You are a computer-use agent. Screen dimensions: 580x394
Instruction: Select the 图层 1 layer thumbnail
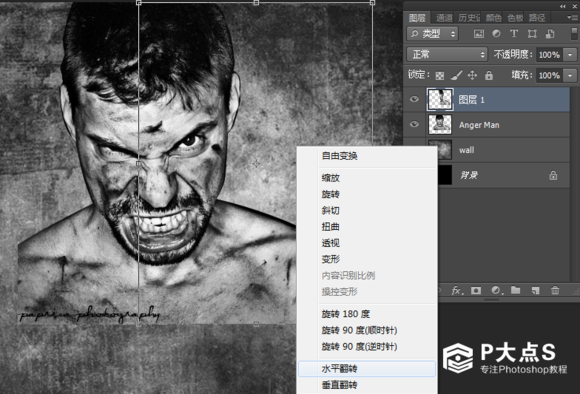[440, 100]
